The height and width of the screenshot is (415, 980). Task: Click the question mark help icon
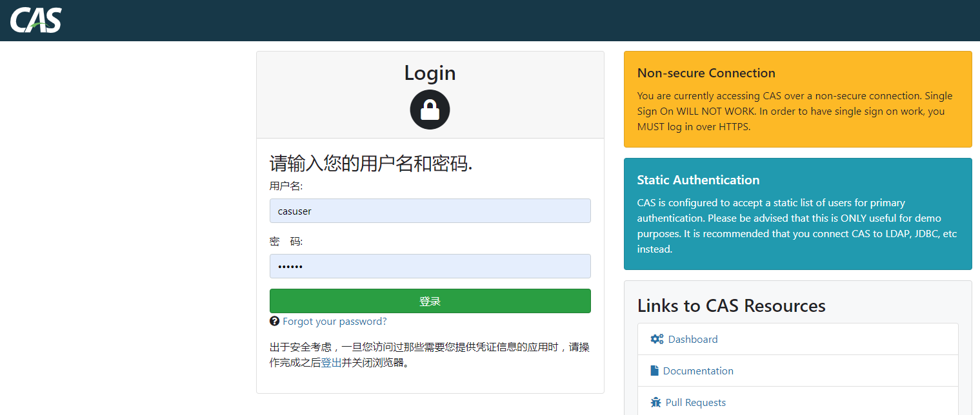point(274,322)
